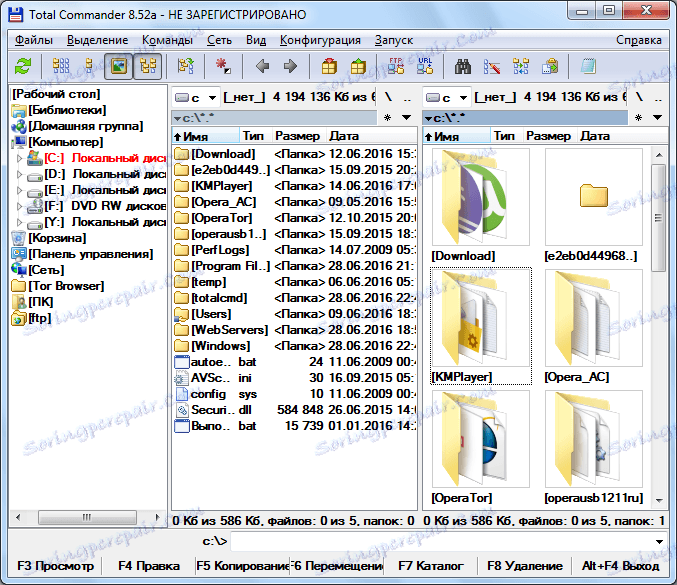Click the command line input field
677x585 pixels.
(441, 541)
